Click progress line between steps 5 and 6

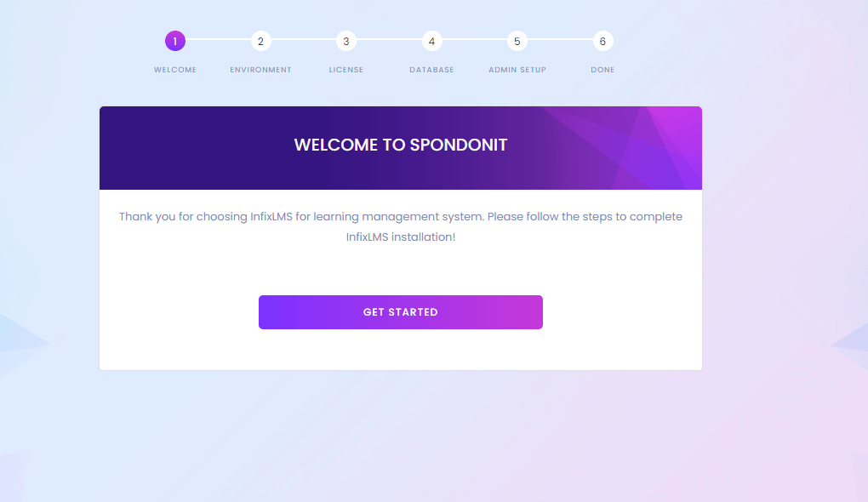pos(560,40)
